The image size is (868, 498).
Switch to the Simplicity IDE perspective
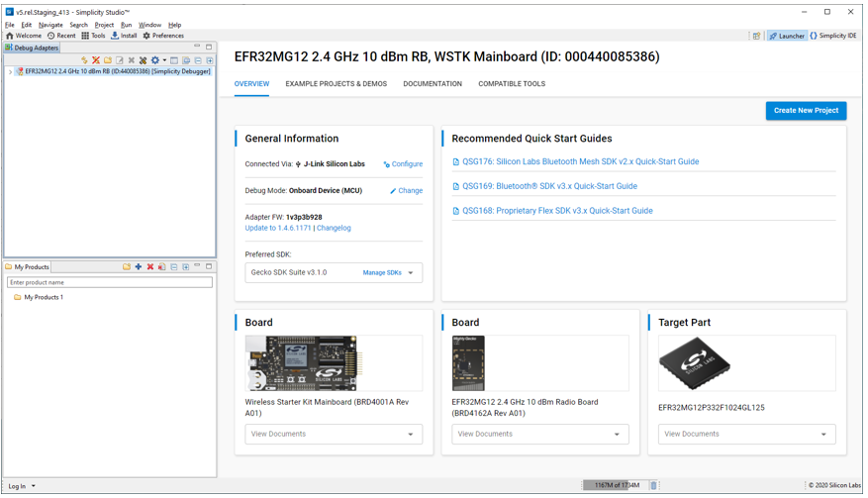pos(833,36)
